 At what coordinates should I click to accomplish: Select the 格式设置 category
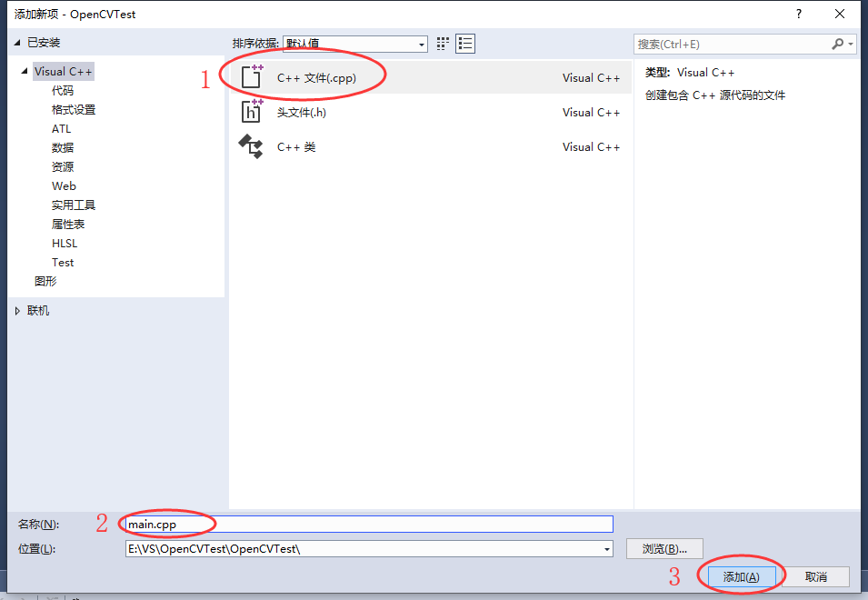(x=74, y=110)
